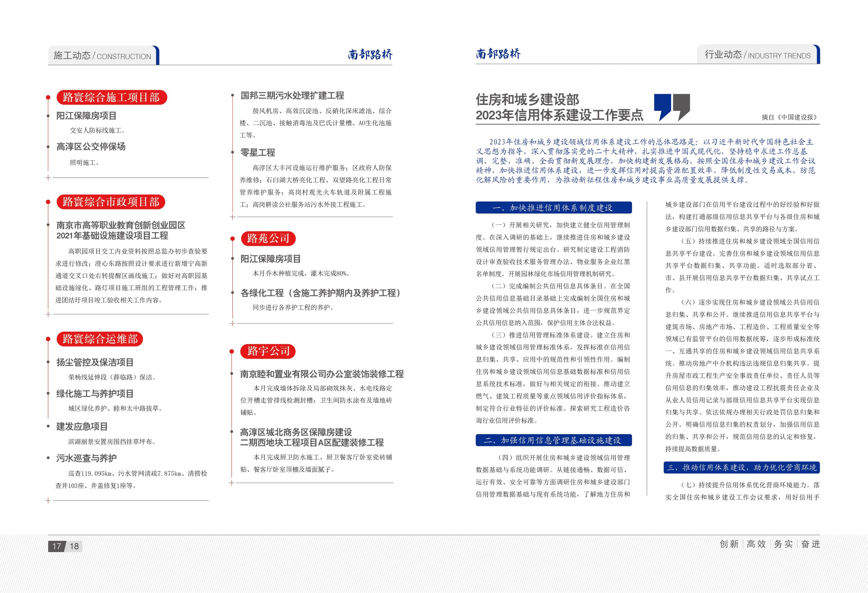Click the paragraph starting （五）持续推进住房和城乡建设领域
The width and height of the screenshot is (868, 593).
pos(743,265)
